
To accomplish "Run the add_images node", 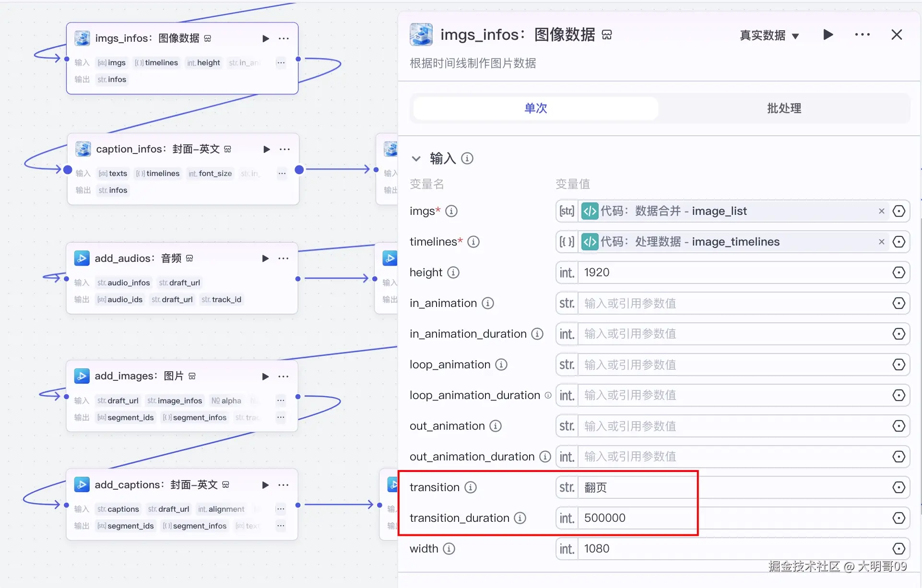I will coord(265,376).
